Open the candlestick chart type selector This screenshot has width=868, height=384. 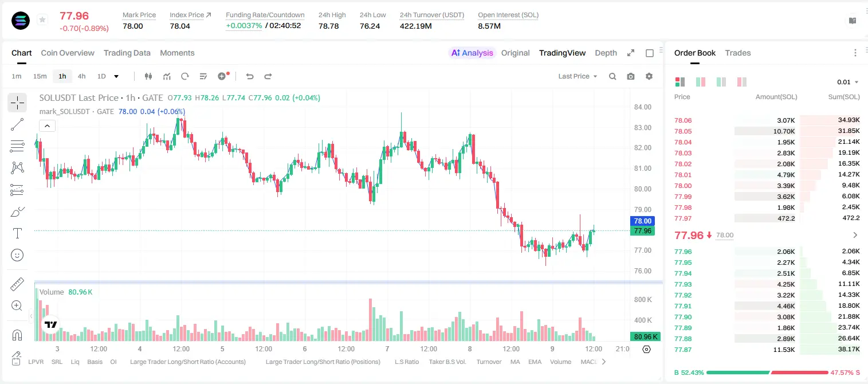pos(148,76)
